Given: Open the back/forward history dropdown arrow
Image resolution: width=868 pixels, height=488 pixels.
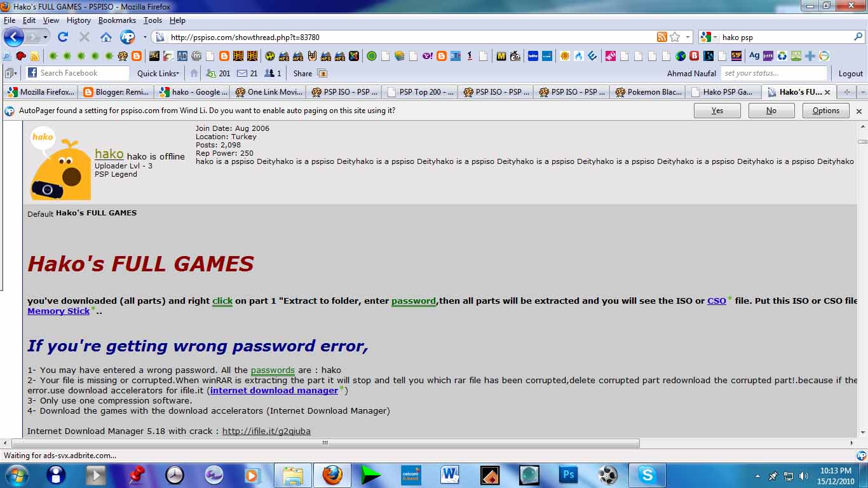Looking at the screenshot, I should point(44,37).
